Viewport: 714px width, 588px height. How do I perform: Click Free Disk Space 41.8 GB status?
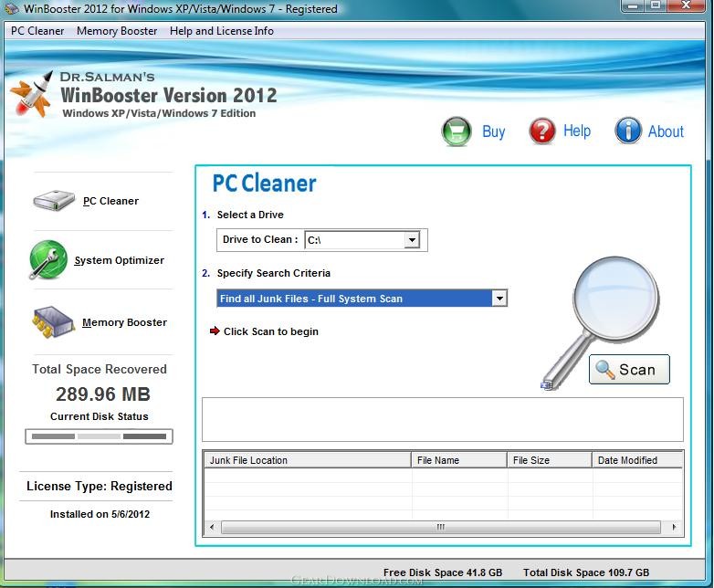[443, 572]
